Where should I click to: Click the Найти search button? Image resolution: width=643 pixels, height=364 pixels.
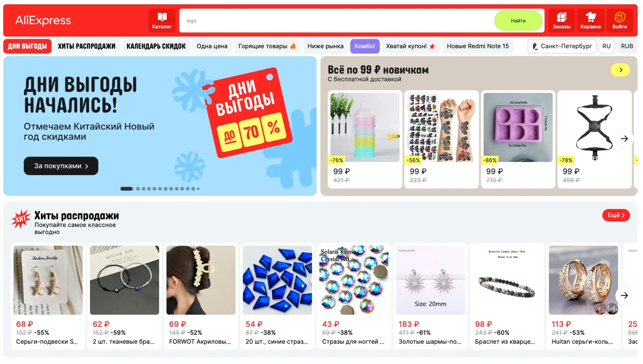pos(518,21)
